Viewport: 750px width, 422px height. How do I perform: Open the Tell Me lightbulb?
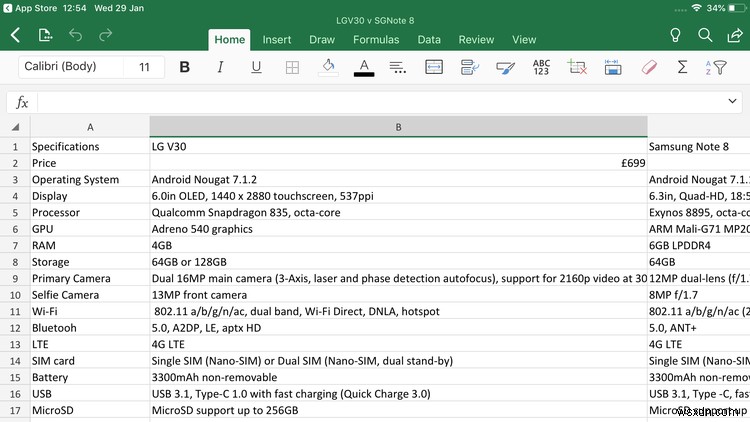point(675,35)
